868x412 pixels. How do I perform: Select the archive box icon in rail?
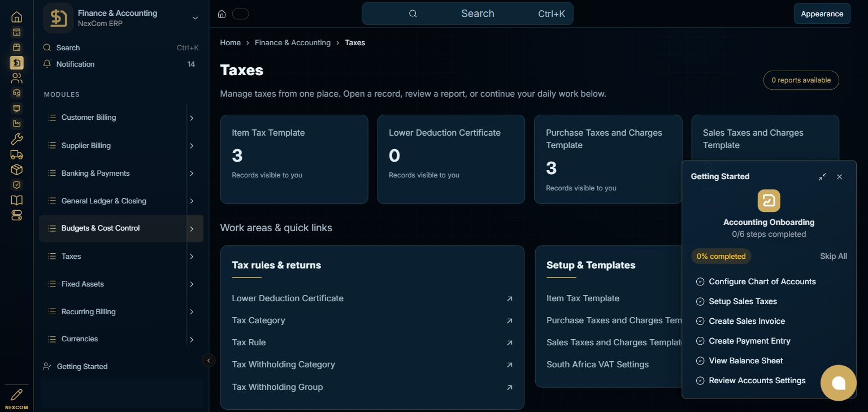16,32
